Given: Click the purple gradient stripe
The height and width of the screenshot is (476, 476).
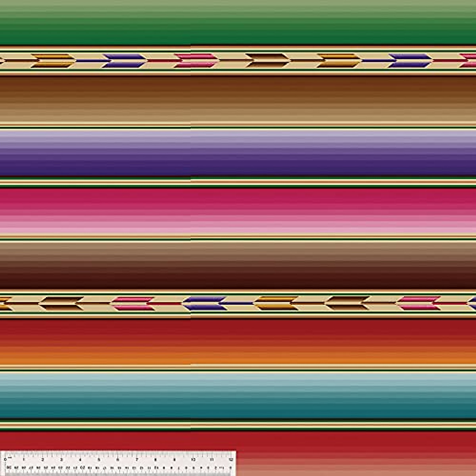Looking at the screenshot, I should coord(238,153).
